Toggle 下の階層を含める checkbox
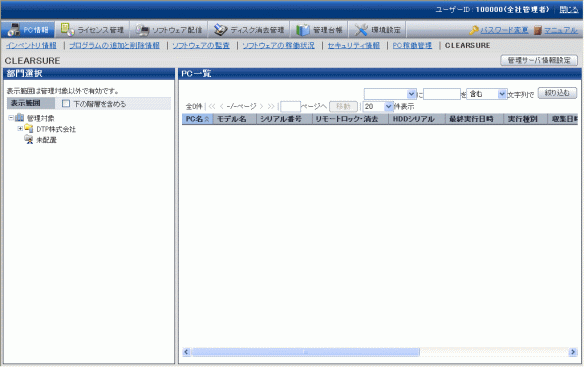The height and width of the screenshot is (367, 584). pyautogui.click(x=66, y=104)
